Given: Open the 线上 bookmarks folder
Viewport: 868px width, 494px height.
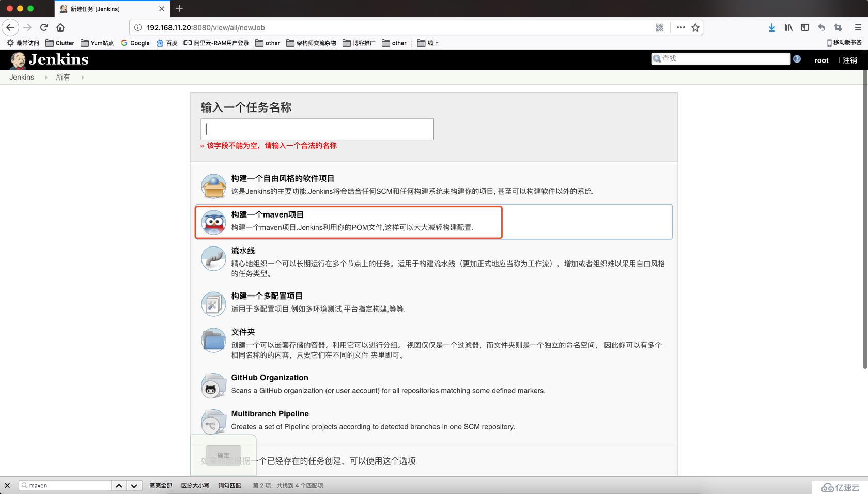Looking at the screenshot, I should pos(428,43).
